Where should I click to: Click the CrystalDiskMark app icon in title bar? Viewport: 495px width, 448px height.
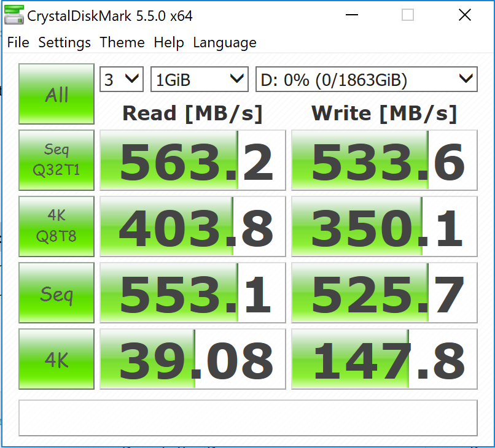coord(14,15)
